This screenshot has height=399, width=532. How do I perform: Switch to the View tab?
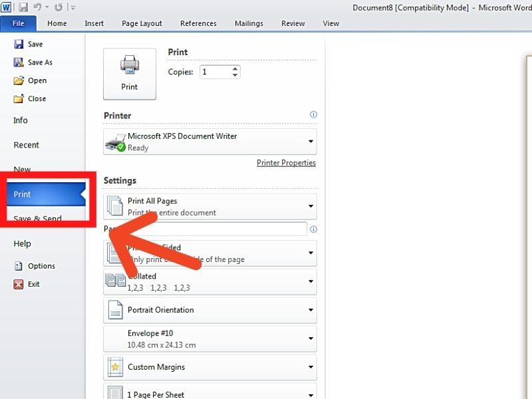point(331,23)
